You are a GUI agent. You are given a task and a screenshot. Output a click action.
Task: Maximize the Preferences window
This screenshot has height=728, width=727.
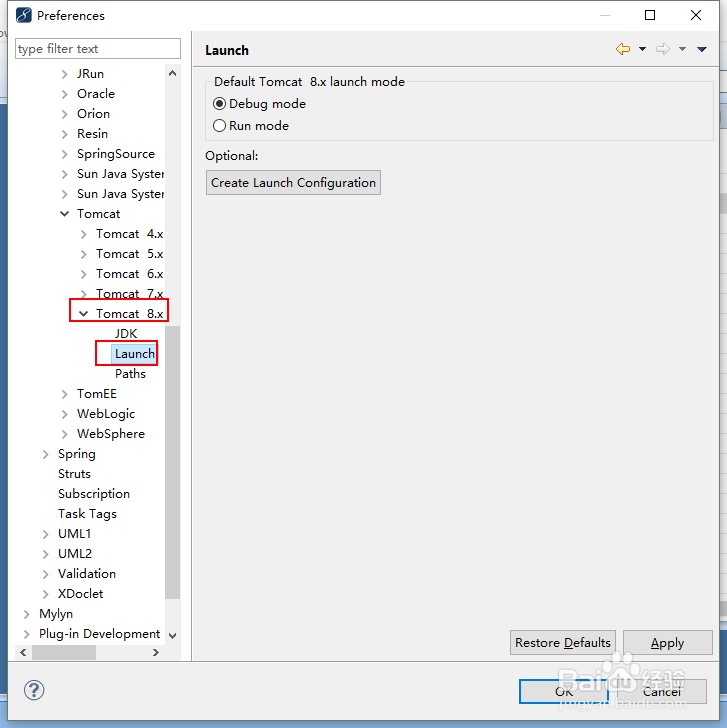tap(650, 15)
